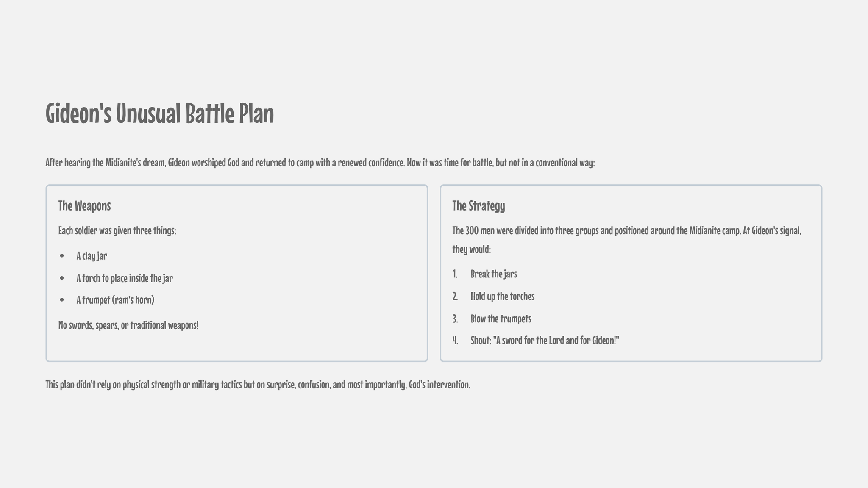Select step 2 "Hold up the torches"
868x488 pixels.
[502, 297]
